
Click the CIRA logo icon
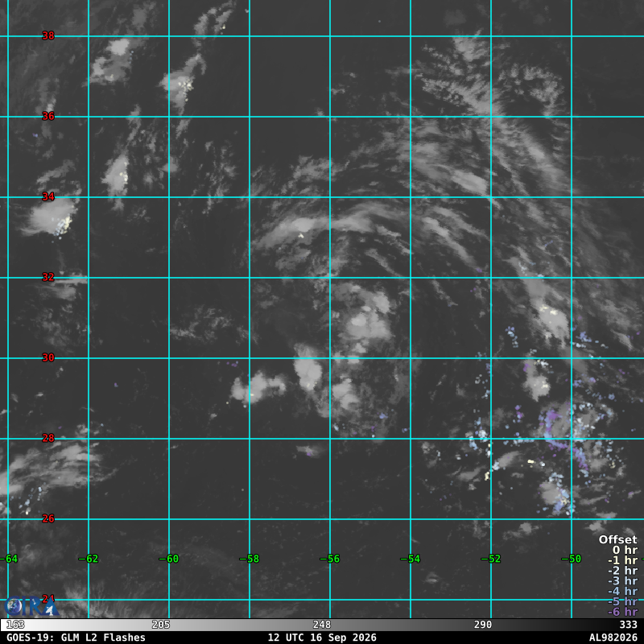coord(31,607)
